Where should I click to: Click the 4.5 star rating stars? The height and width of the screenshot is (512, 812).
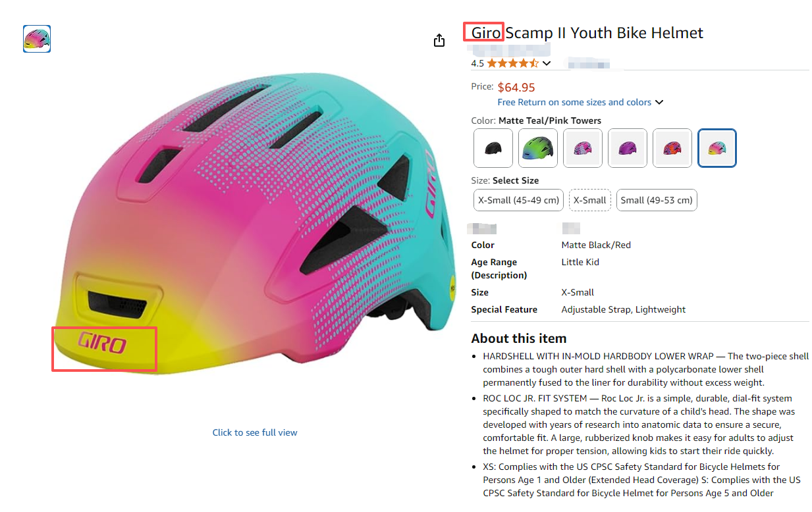tap(512, 64)
